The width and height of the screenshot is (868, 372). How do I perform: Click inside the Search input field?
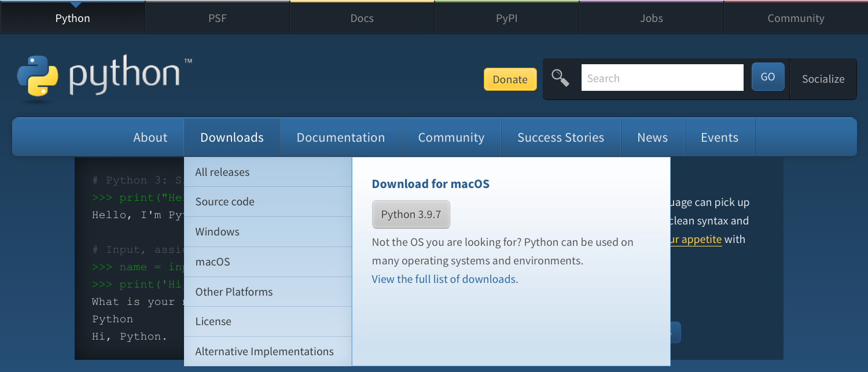(662, 77)
